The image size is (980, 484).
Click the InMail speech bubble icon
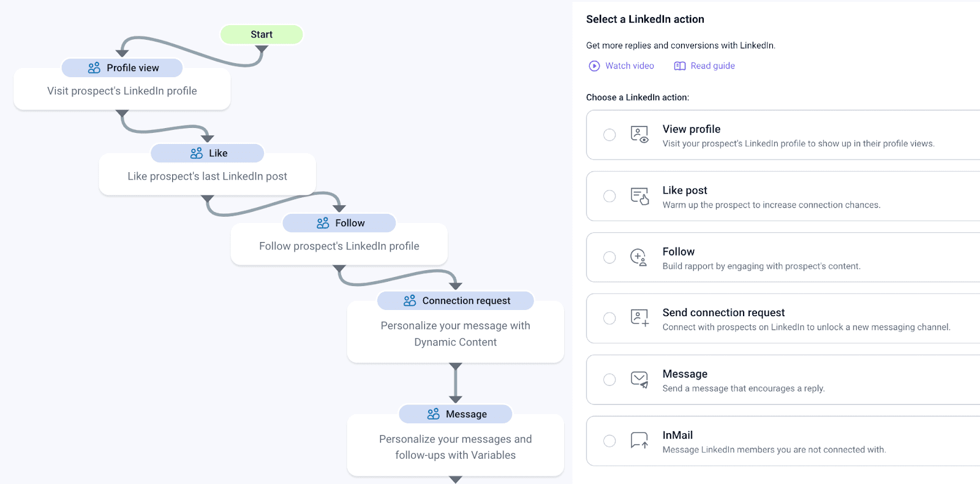tap(639, 441)
